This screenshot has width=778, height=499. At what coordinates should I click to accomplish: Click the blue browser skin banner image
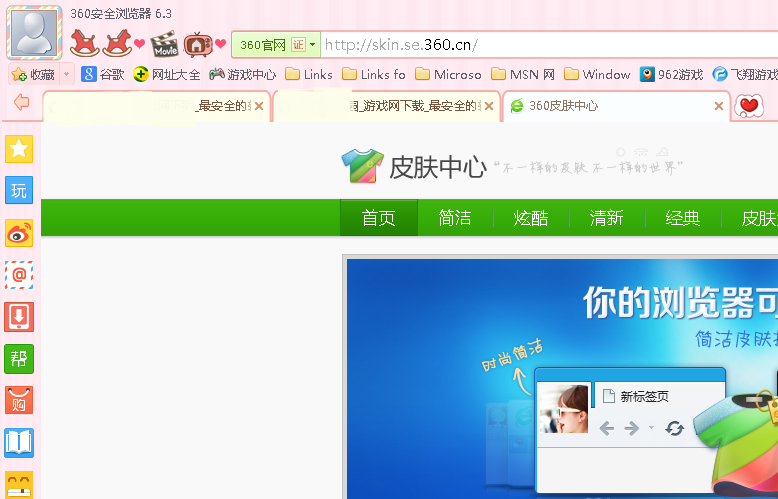coord(562,378)
